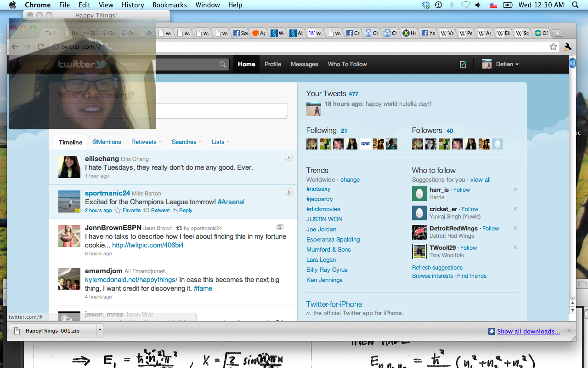
Task: Open the Detien account dropdown
Action: tap(501, 64)
